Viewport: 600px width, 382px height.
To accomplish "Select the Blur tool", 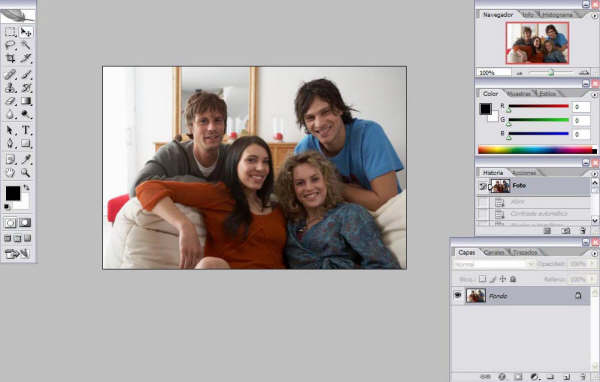I will pos(10,114).
